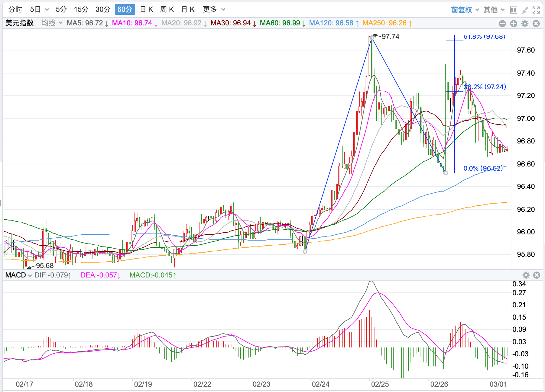
Task: Click the 02/17 date on the axis
Action: click(25, 384)
